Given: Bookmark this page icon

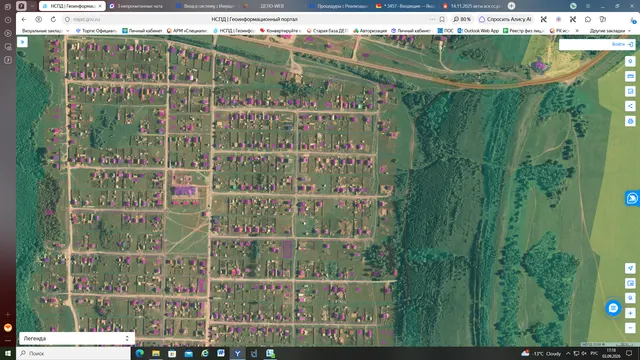Looking at the screenshot, I should click(x=442, y=19).
